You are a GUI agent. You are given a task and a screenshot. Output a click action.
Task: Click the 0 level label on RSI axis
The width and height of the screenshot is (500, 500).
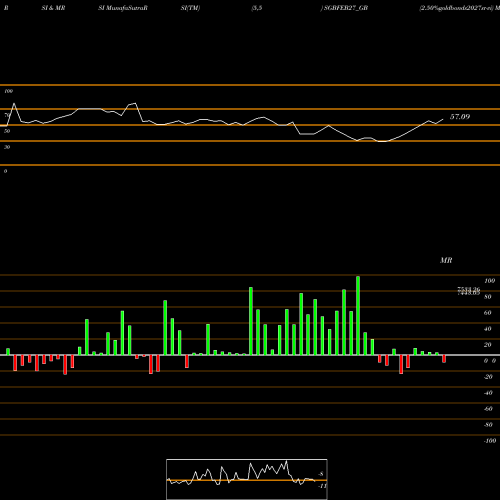5,171
